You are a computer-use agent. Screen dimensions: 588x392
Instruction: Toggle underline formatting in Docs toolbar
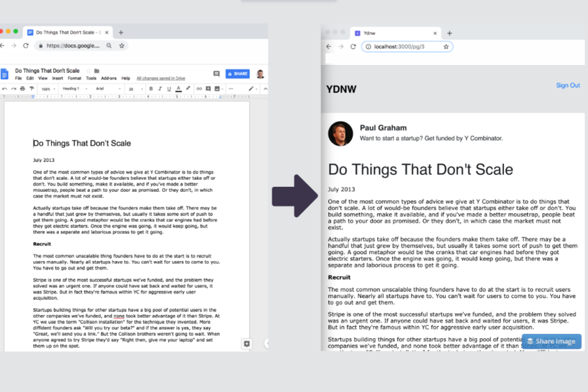pos(169,89)
